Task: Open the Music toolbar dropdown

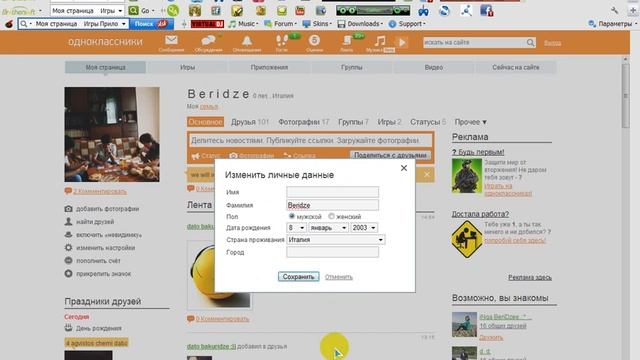Action: pyautogui.click(x=243, y=24)
